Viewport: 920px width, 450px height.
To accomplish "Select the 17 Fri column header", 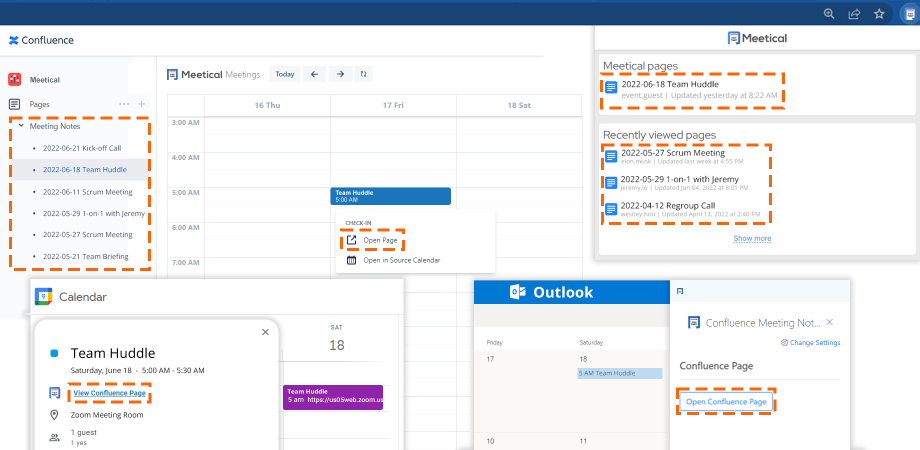I will 393,105.
